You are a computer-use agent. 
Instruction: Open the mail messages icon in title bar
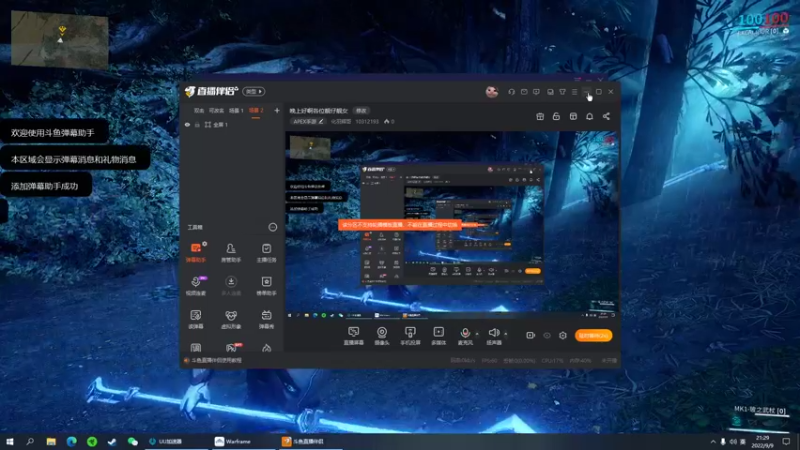pyautogui.click(x=524, y=92)
